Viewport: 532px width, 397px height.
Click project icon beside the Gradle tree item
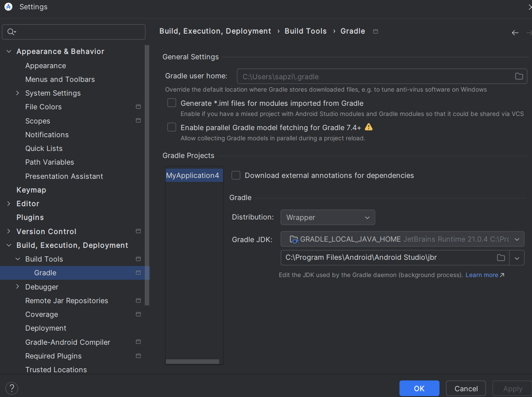(138, 273)
